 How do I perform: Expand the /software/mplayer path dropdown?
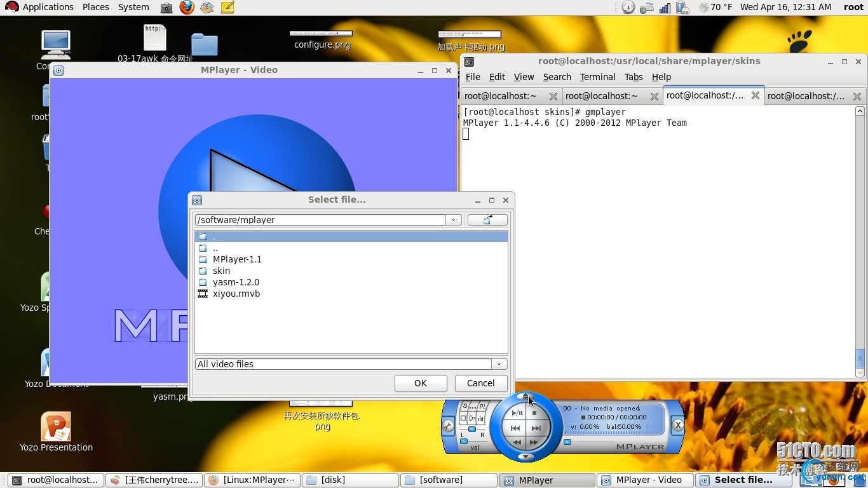click(453, 220)
